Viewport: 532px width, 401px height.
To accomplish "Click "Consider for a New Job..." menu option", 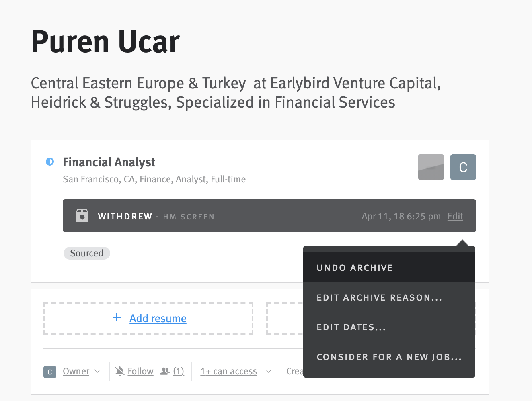I will point(389,357).
